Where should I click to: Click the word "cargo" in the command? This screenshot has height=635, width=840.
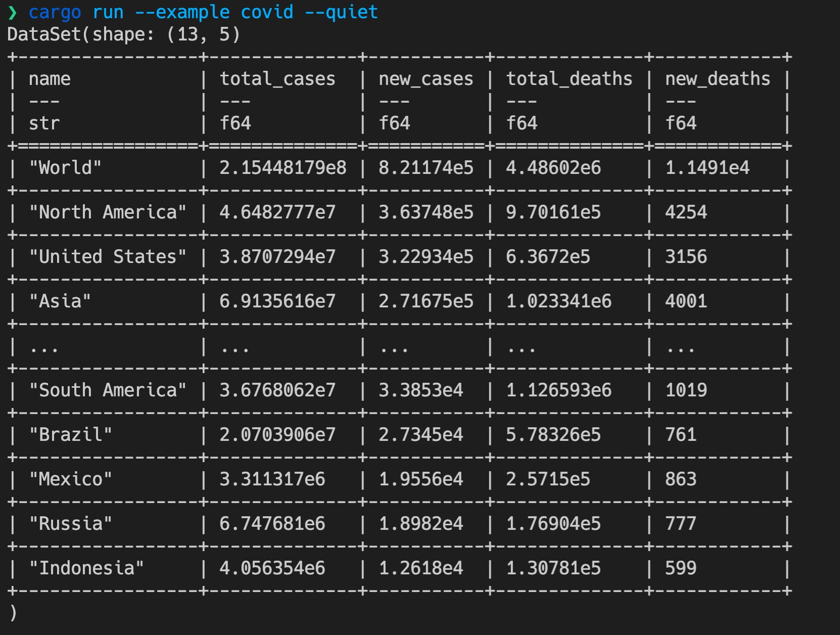click(x=55, y=12)
